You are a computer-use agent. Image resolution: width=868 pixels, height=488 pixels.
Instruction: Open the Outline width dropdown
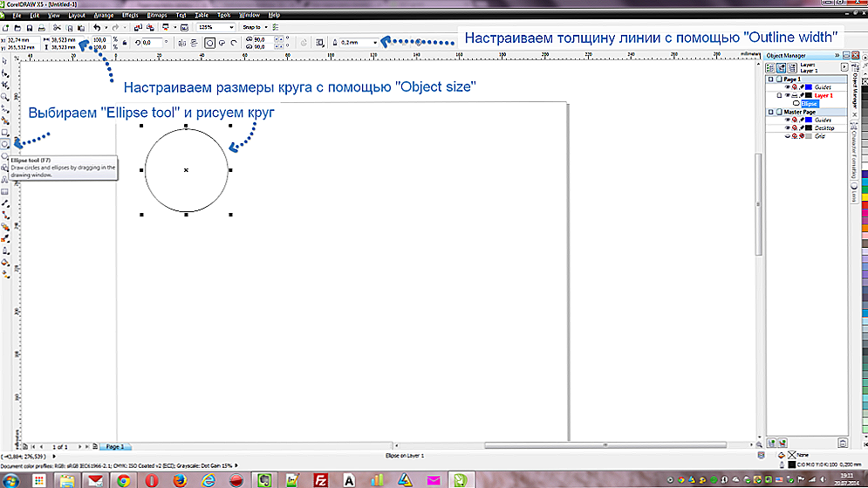click(375, 43)
